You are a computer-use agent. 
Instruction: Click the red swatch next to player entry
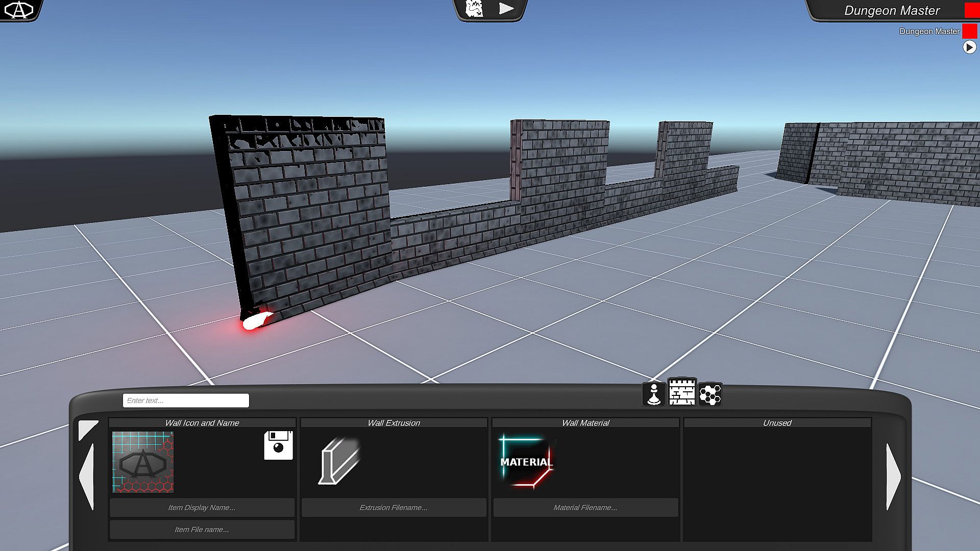tap(969, 31)
